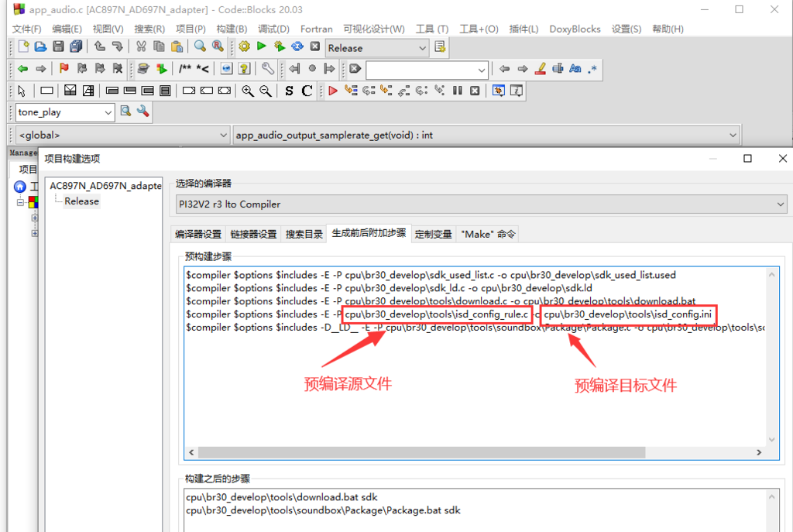Expand the <global> scope dropdown
Viewport: 793px width, 532px height.
(123, 135)
